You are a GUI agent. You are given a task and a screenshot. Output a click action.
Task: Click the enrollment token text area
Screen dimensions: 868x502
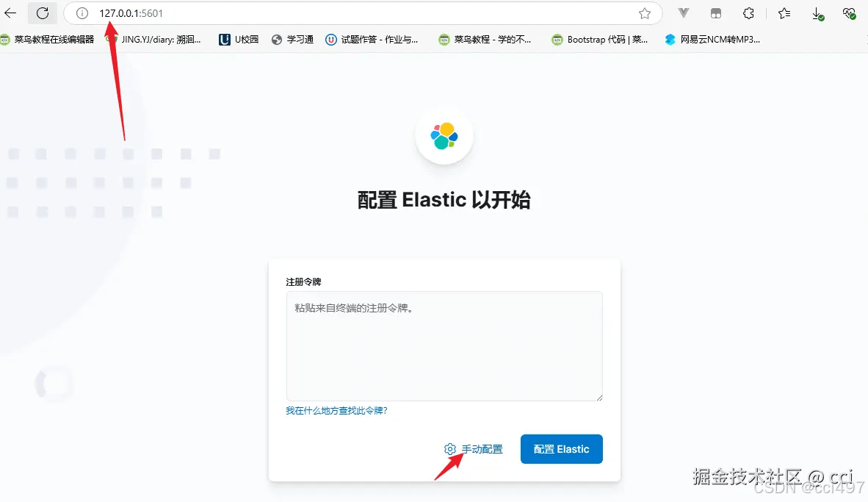(x=444, y=345)
